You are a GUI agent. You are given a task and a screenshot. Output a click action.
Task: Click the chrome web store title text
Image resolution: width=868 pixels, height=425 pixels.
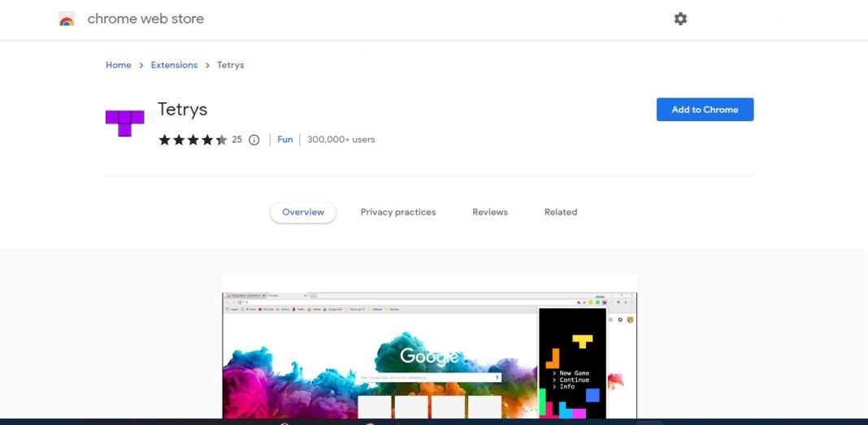[x=145, y=19]
